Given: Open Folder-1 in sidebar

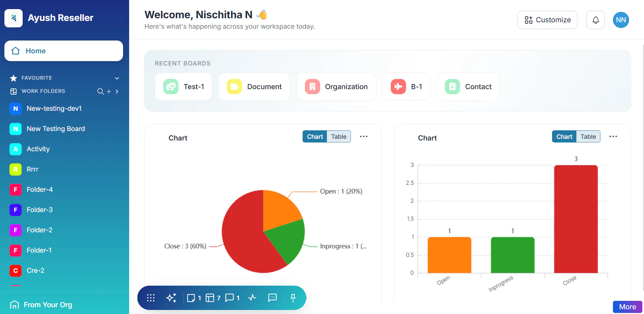Looking at the screenshot, I should (x=64, y=250).
